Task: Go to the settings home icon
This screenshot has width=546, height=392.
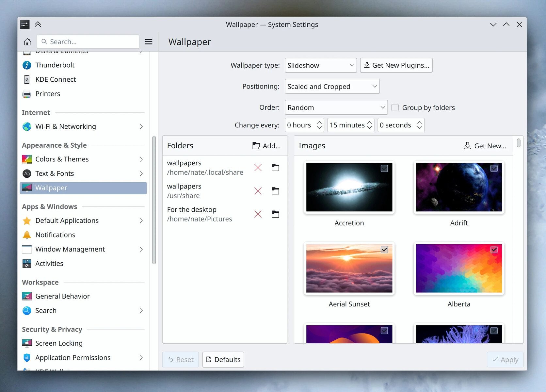Action: 27,42
